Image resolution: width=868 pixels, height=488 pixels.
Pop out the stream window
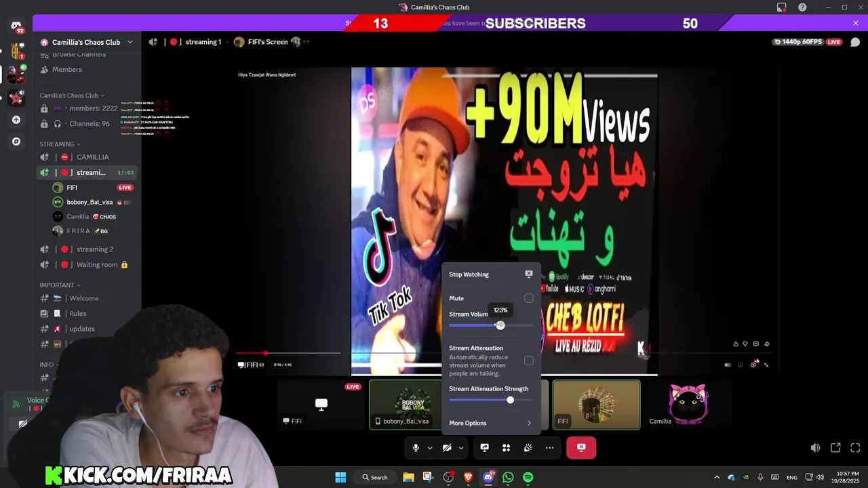click(x=835, y=448)
